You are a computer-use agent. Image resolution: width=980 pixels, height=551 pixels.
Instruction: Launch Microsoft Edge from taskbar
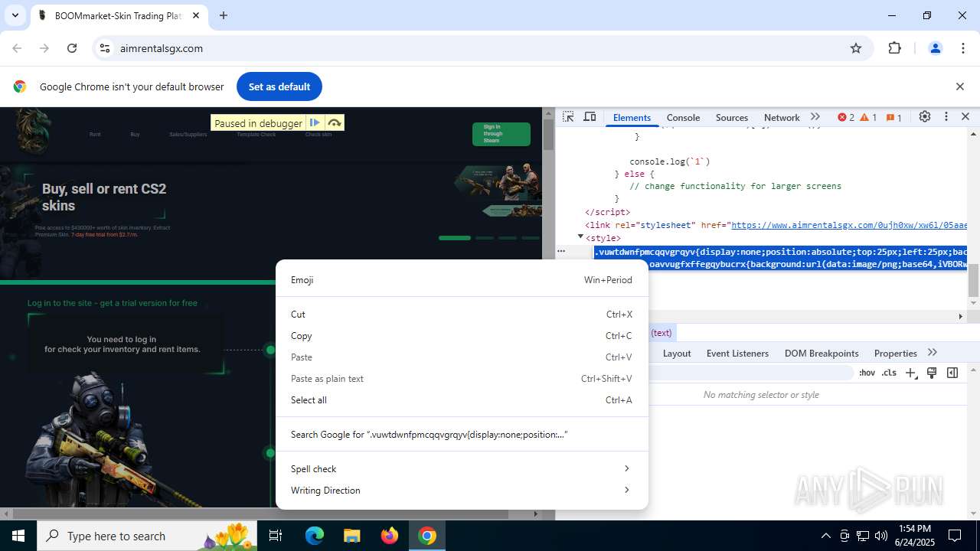315,536
